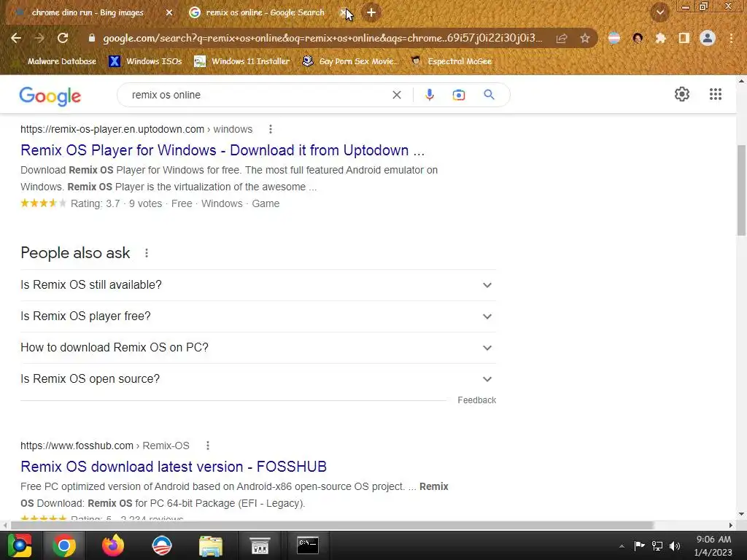Screen dimensions: 747x560
Task: Clear the search box with the X
Action: (396, 95)
